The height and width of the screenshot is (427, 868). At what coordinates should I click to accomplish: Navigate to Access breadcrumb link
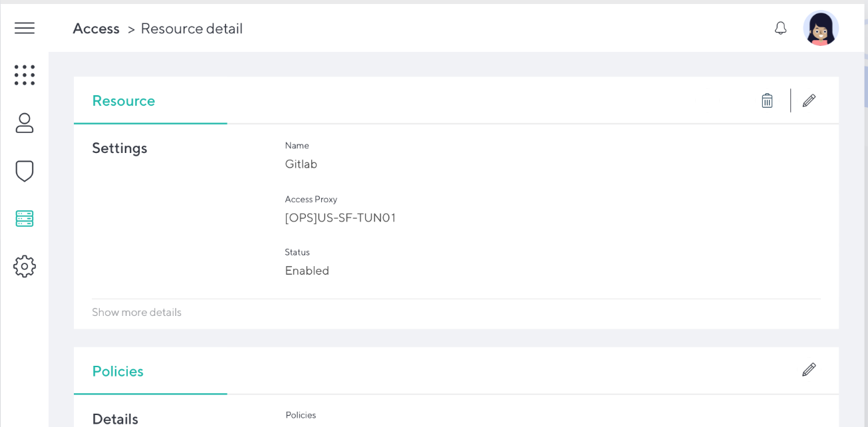pyautogui.click(x=96, y=29)
